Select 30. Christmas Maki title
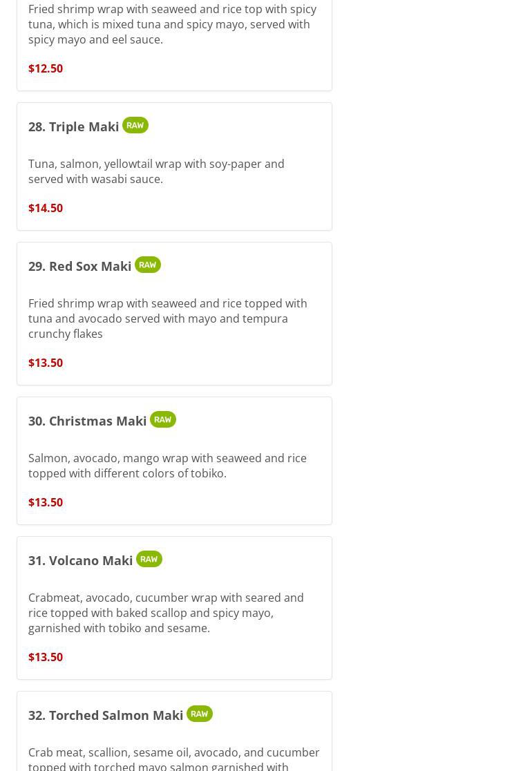 click(x=87, y=421)
